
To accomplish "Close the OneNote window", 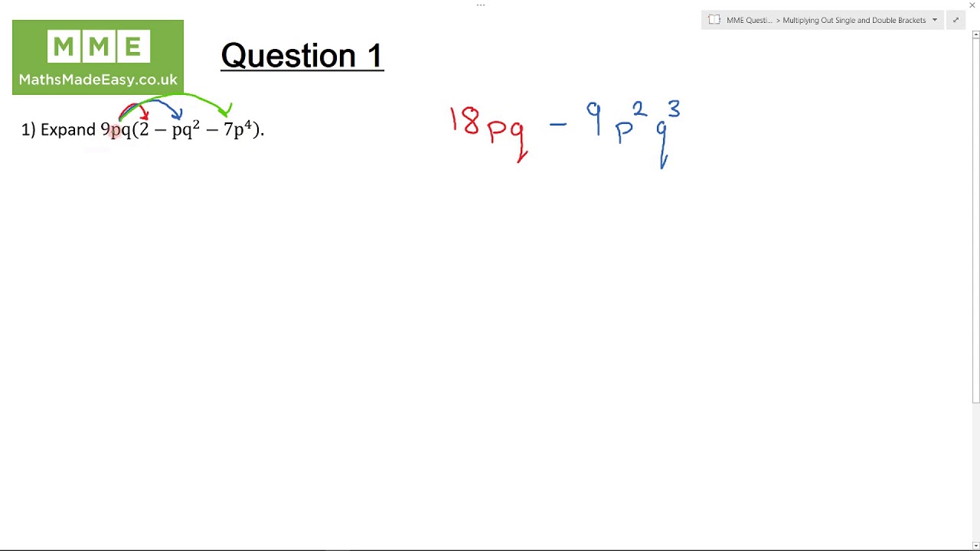I will point(972,5).
